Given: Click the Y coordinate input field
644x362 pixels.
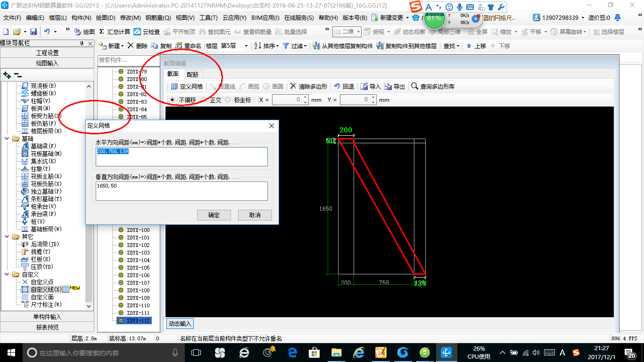Looking at the screenshot, I should click(x=355, y=100).
